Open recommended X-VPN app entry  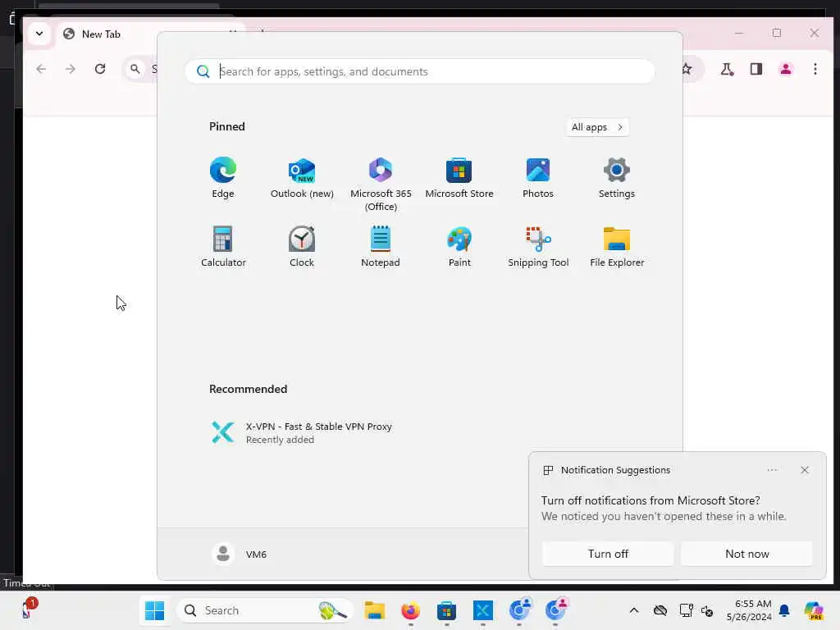[302, 432]
